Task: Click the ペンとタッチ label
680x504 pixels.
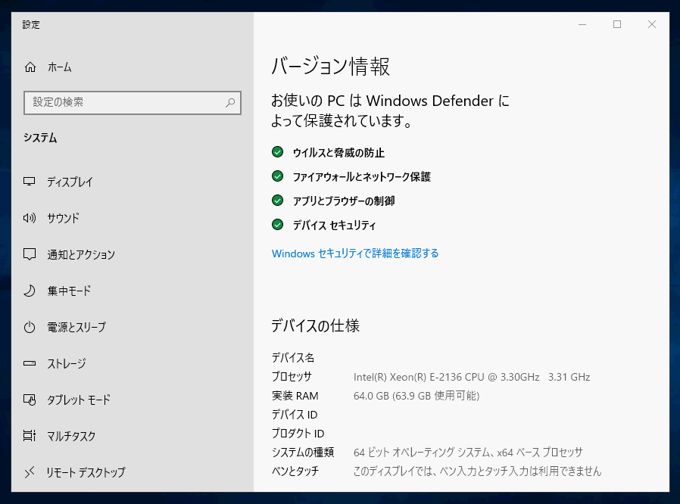Action: 295,471
